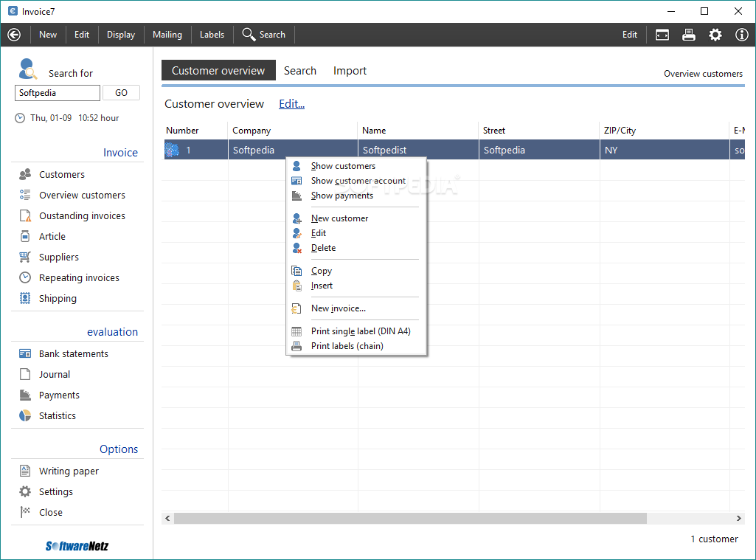Screen dimensions: 756x560
Task: Click the 'NY' ZIP/City cell
Action: [665, 150]
